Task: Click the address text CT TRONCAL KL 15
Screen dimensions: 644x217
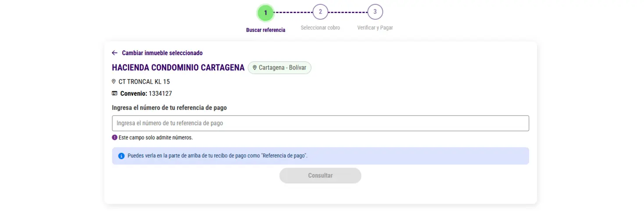Action: click(144, 81)
